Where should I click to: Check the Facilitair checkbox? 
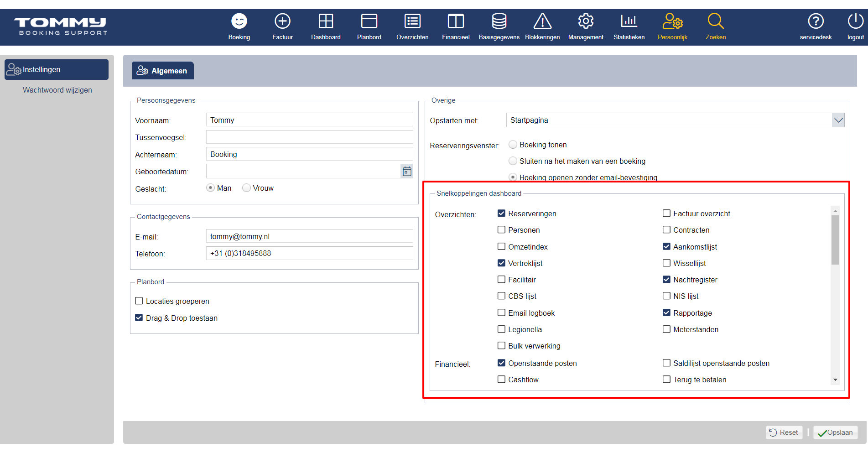point(501,279)
